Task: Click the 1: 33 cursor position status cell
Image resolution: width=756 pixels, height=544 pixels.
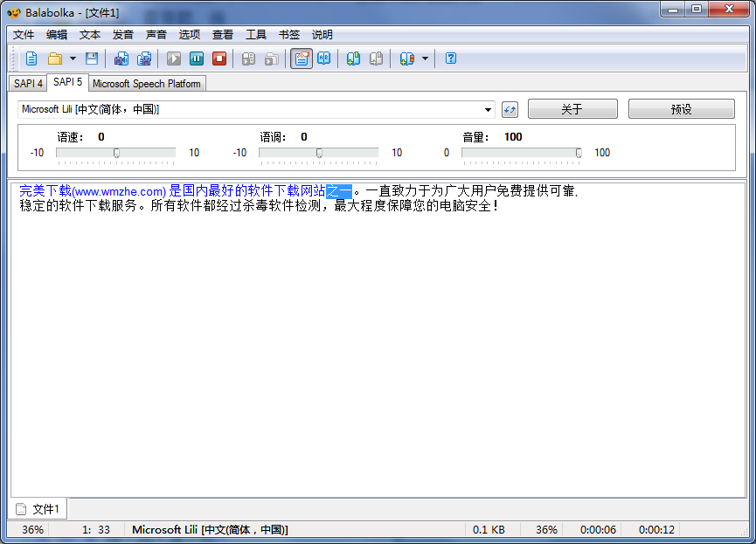Action: pyautogui.click(x=96, y=529)
